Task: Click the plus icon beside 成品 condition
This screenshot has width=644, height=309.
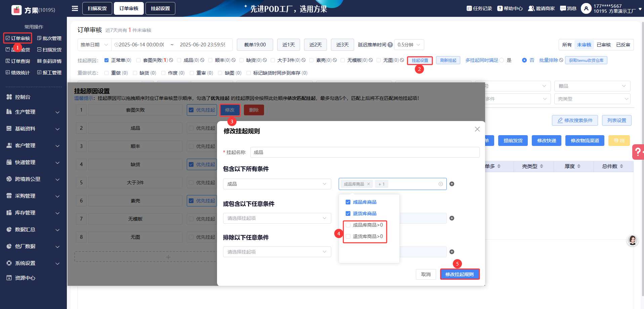Action: 452,184
